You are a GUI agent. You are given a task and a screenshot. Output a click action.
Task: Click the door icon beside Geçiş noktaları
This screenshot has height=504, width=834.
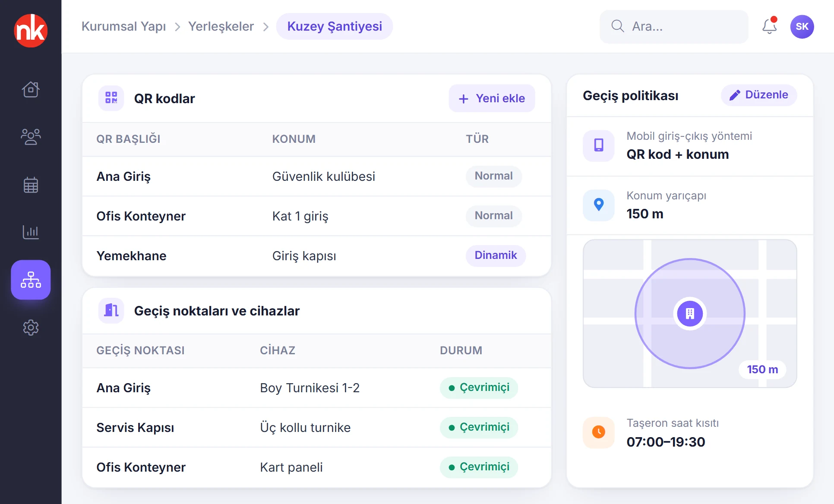click(111, 310)
